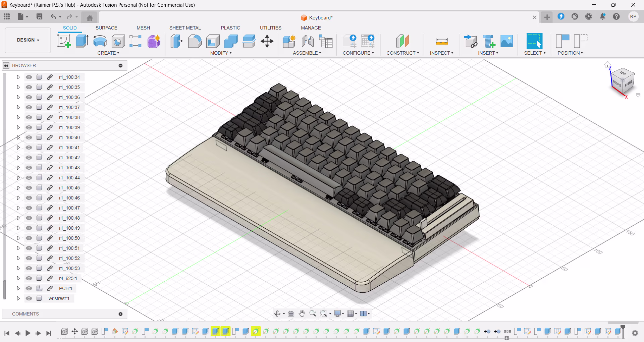Expand the r4_625:1 tree node
This screenshot has width=644, height=342.
pyautogui.click(x=18, y=278)
